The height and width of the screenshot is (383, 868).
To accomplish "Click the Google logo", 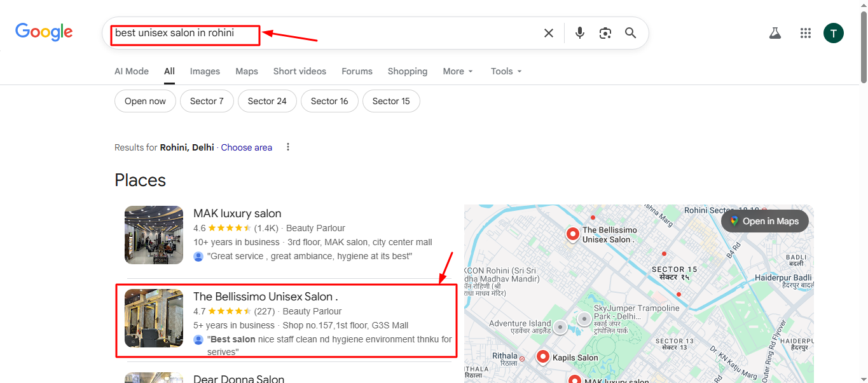I will point(44,32).
